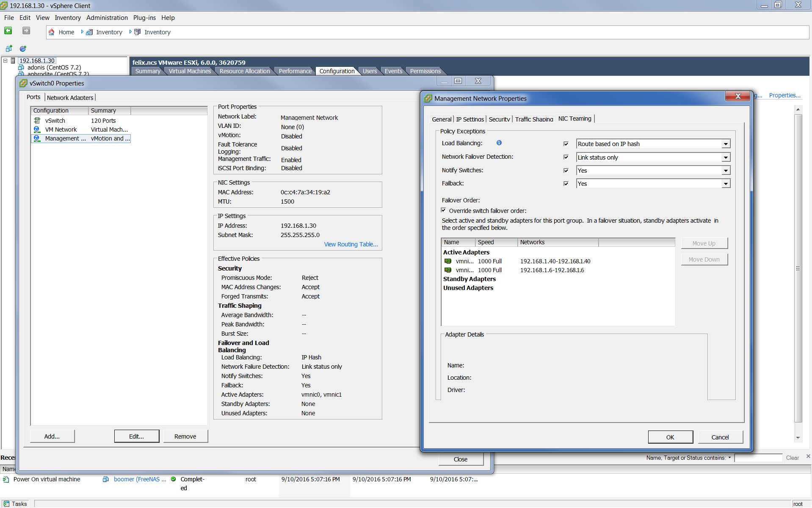Select second vmnic adapter icon at 192.168.1.6

click(448, 270)
